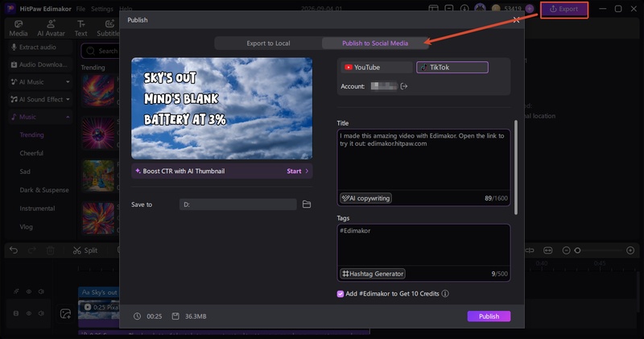
Task: Fit the timeline to window icon
Action: 548,250
